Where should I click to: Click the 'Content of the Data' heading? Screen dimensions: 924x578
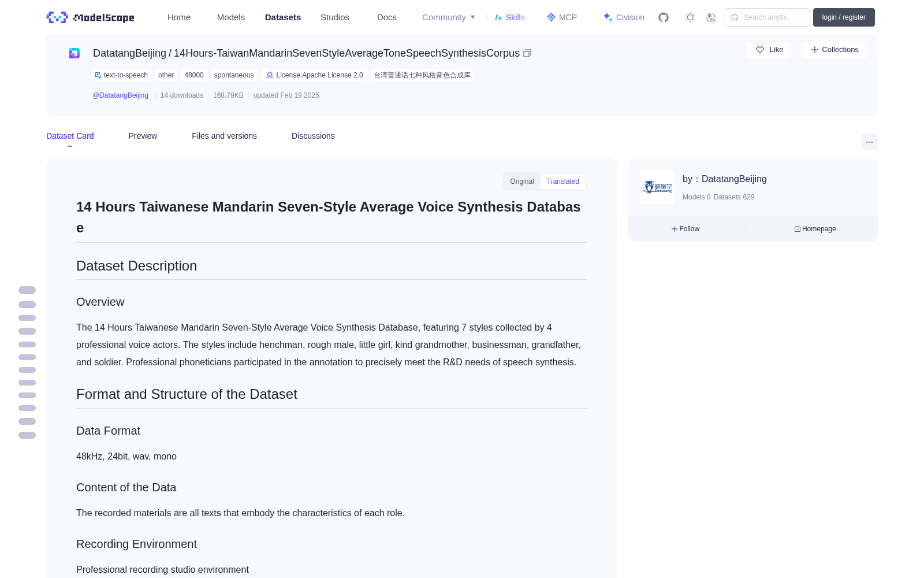(126, 487)
